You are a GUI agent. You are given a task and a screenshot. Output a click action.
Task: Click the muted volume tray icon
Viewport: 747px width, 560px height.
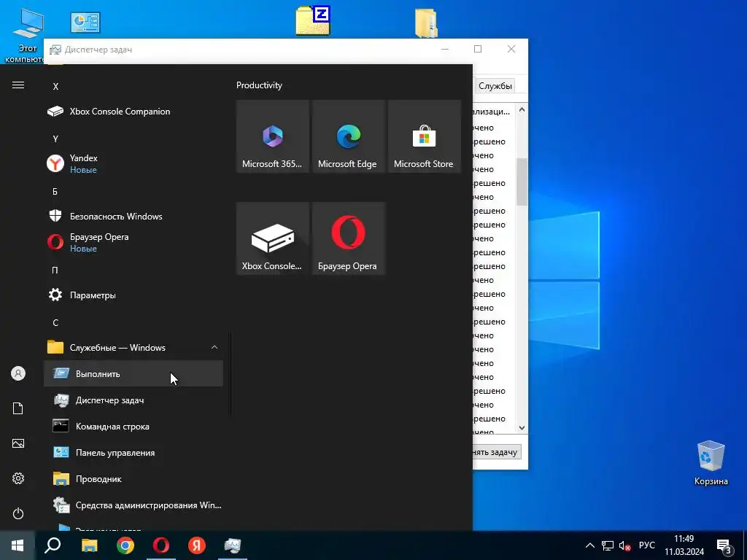pyautogui.click(x=624, y=545)
